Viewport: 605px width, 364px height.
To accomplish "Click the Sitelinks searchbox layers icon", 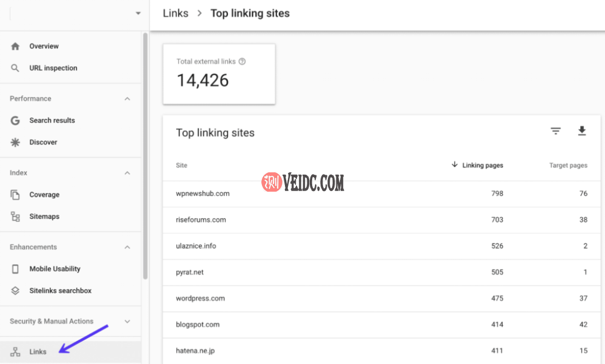I will pyautogui.click(x=16, y=291).
